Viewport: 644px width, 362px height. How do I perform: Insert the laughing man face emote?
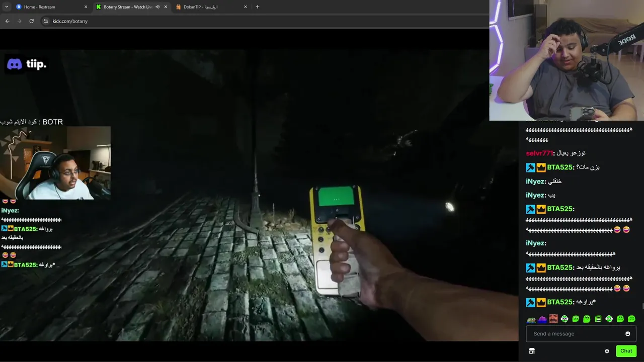pos(553,319)
